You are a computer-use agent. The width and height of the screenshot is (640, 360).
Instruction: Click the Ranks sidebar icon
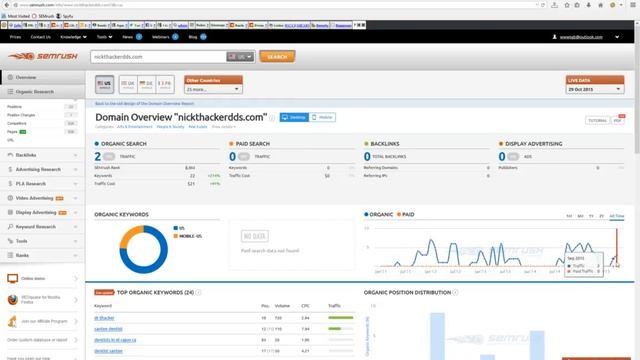coord(10,255)
